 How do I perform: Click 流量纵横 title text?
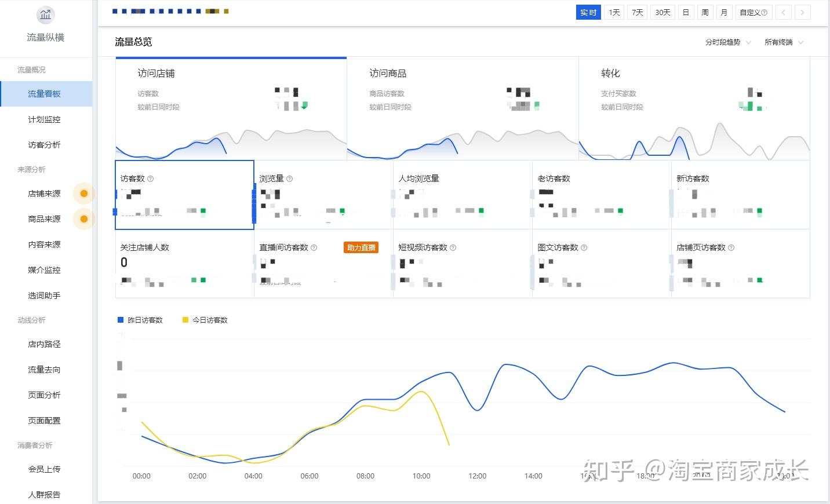45,38
